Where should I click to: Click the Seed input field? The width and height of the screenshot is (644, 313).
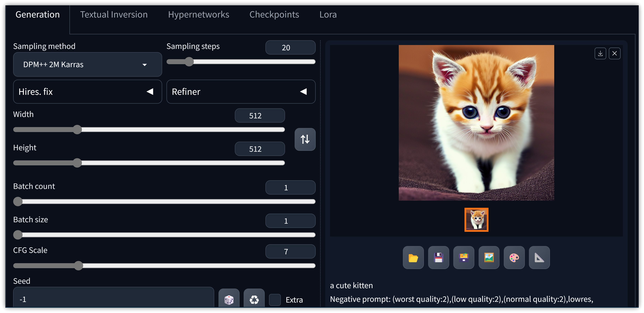point(114,299)
